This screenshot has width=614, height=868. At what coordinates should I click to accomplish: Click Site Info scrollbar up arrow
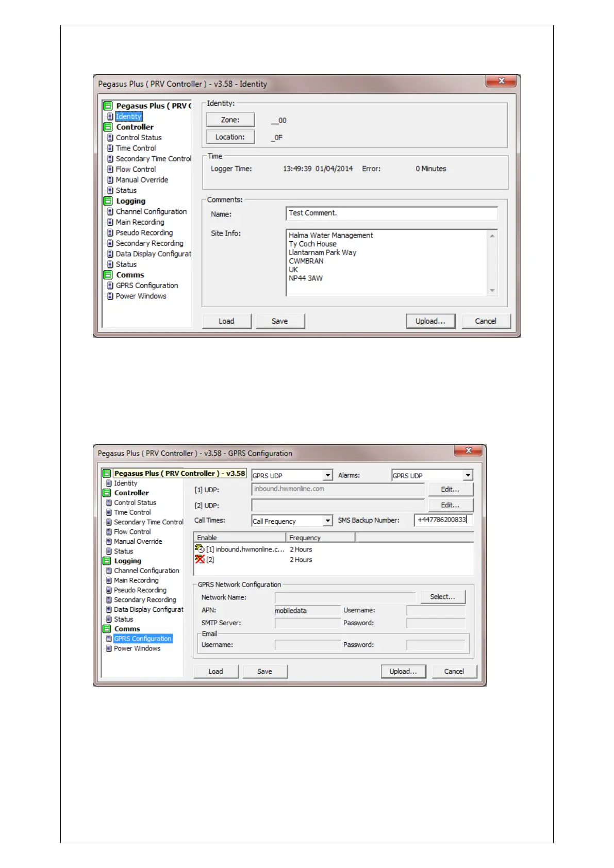click(492, 236)
